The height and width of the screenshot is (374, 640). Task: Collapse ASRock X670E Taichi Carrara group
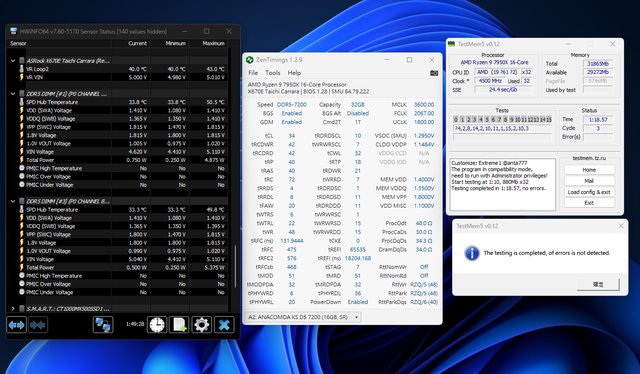[13, 60]
